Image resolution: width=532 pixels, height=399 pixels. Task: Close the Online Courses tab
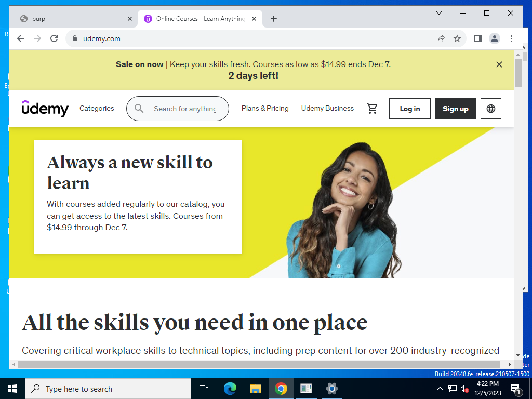[x=254, y=19]
